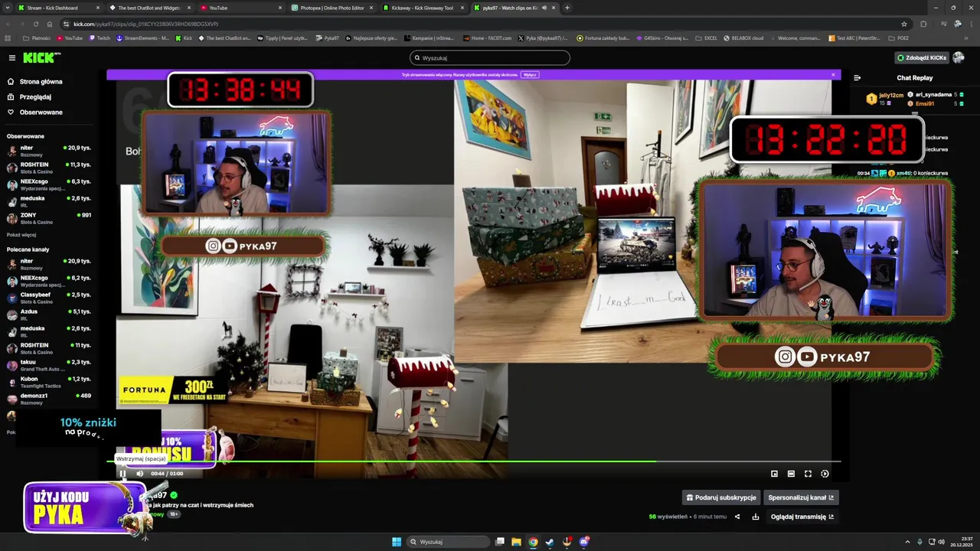Viewport: 980px width, 551px height.
Task: Click the Podaruj subskrypcje button
Action: tap(721, 497)
